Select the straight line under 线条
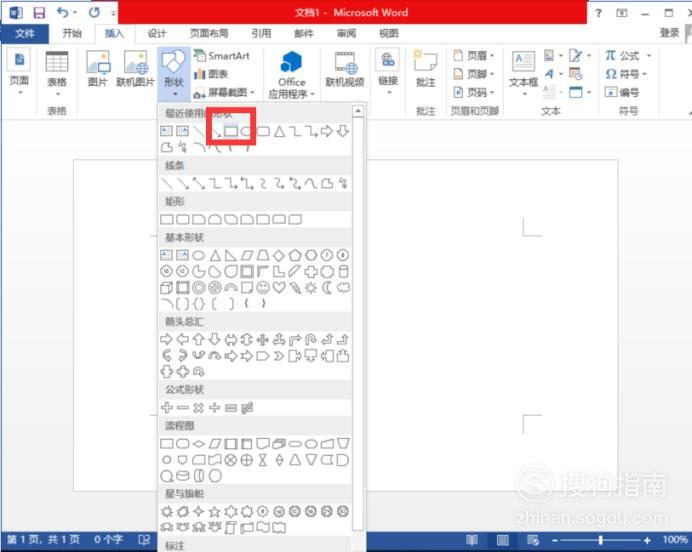This screenshot has height=552, width=692. coord(166,183)
